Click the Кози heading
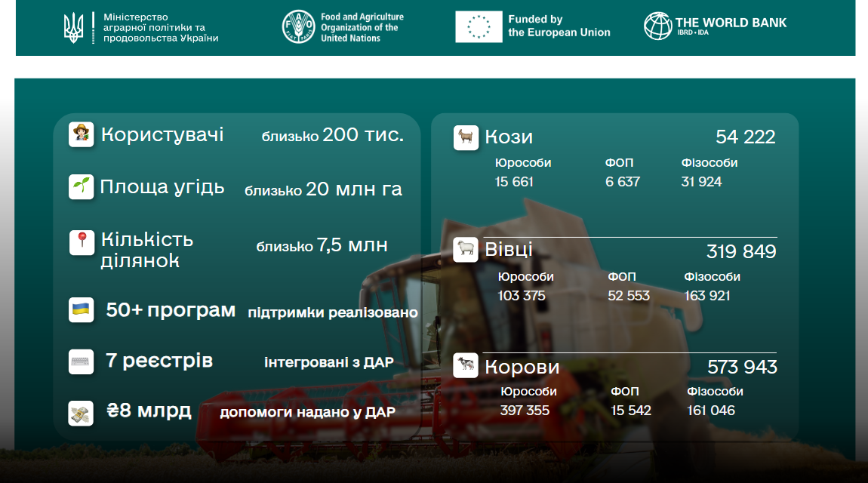The image size is (868, 483). pos(509,137)
